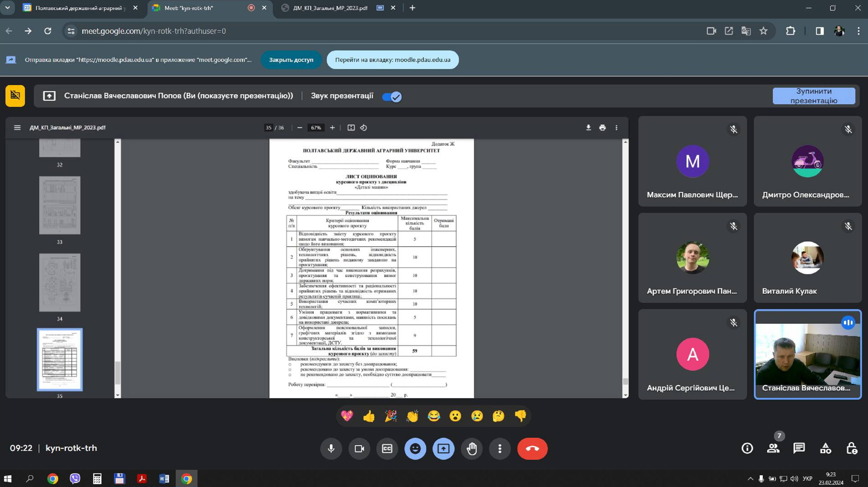Select page 34 thumbnail
This screenshot has width=868, height=487.
(60, 282)
